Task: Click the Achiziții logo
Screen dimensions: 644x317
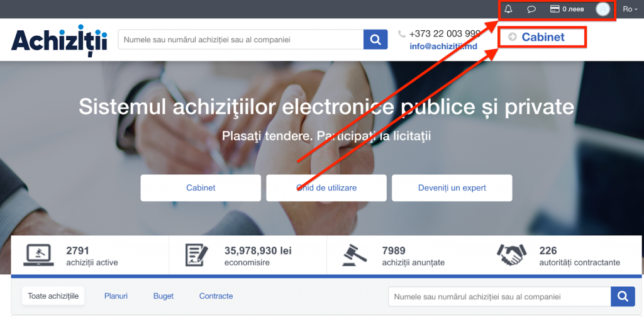Action: point(59,40)
